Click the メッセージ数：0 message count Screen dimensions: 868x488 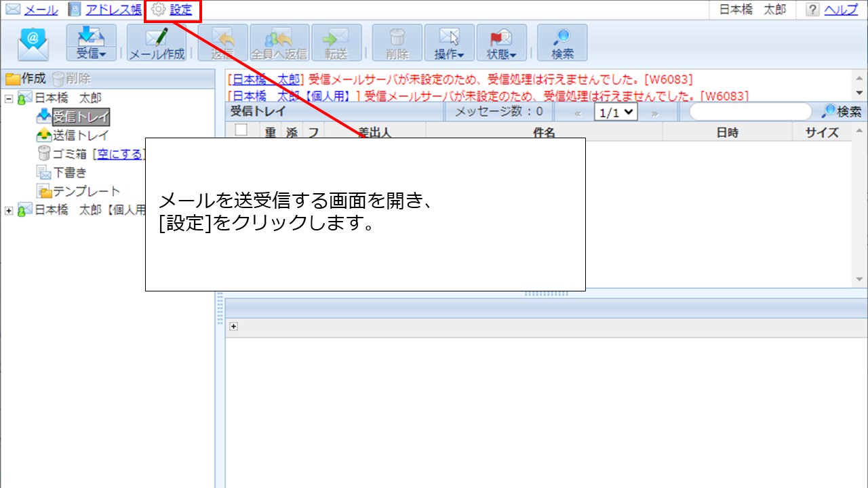click(498, 112)
